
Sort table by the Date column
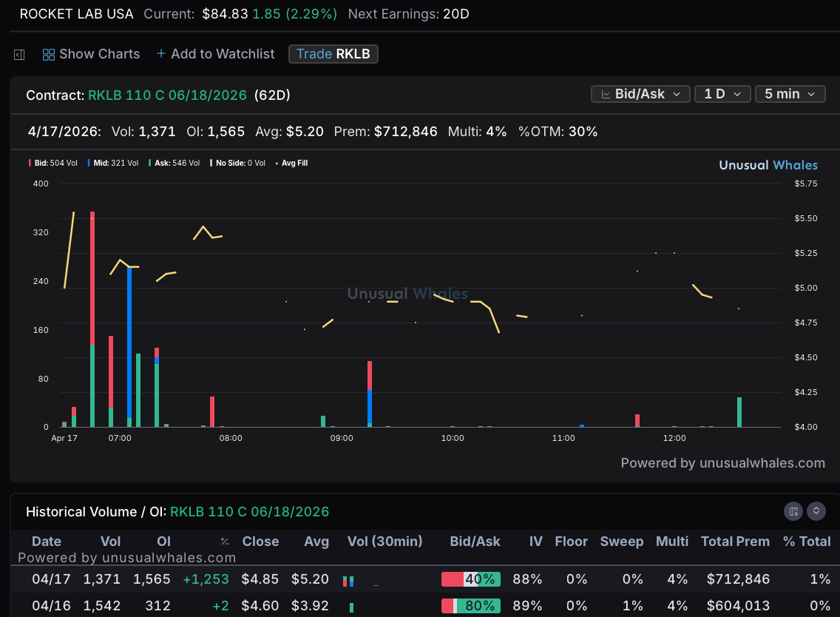pos(47,542)
